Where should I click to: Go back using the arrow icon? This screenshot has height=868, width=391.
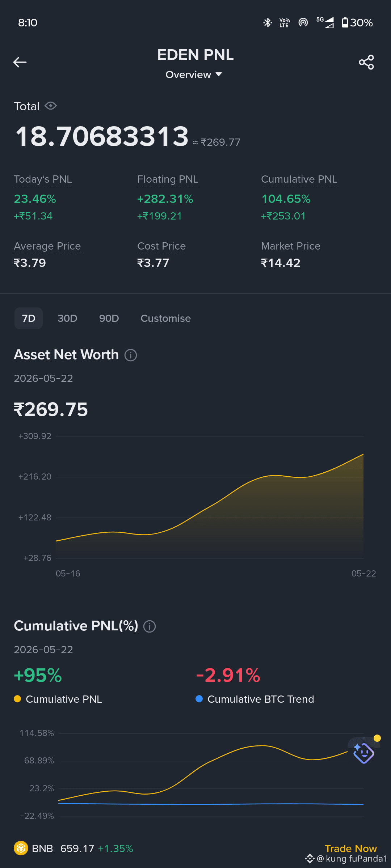[20, 62]
